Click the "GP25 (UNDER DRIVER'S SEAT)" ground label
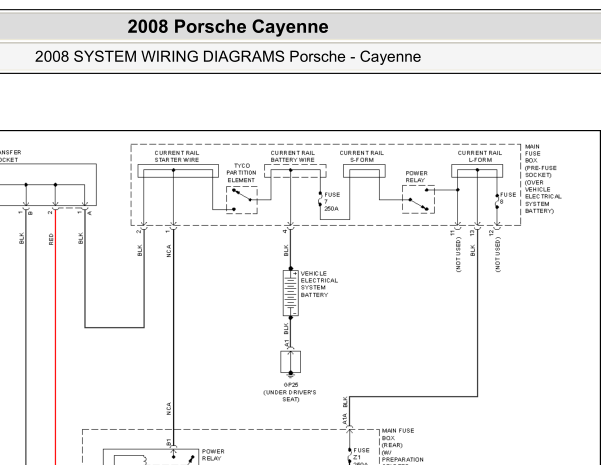Screen dimensions: 601x465 [290, 392]
